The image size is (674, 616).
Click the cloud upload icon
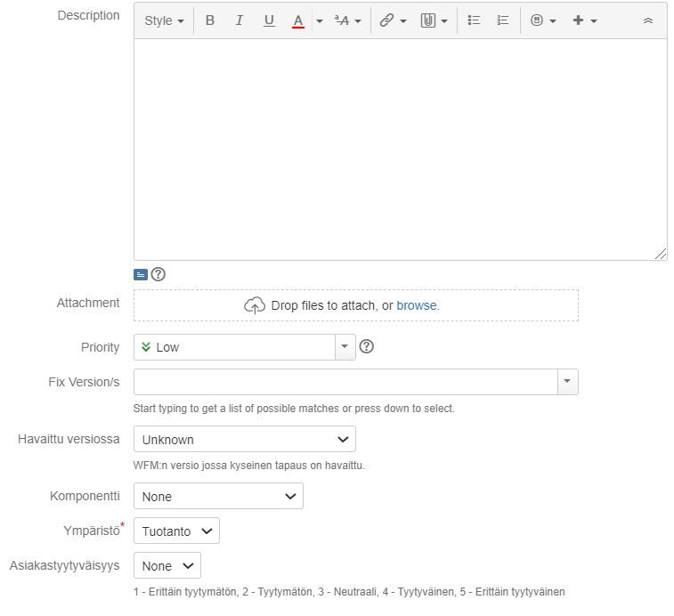coord(255,305)
